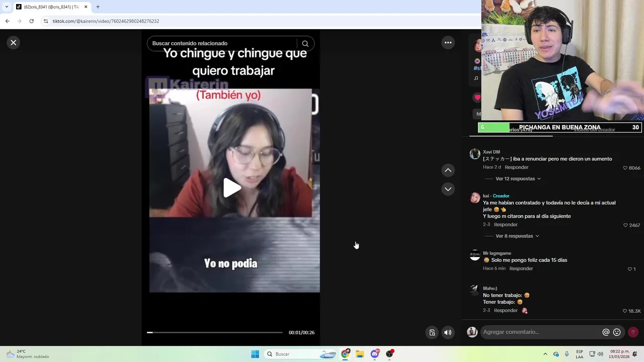Reply to kai's comment
This screenshot has width=644, height=362.
(506, 225)
